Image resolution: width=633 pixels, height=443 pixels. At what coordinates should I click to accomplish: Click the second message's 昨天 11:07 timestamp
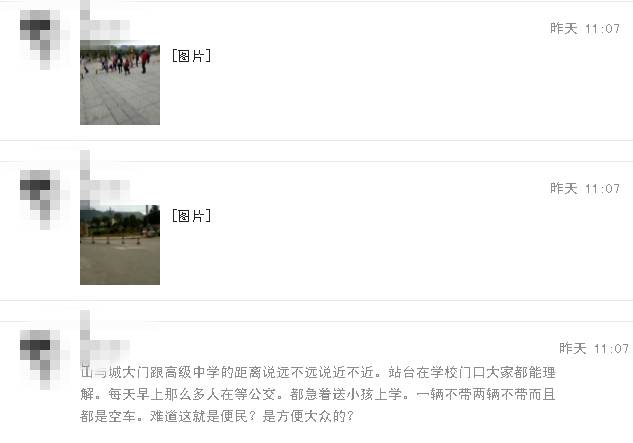coord(585,188)
